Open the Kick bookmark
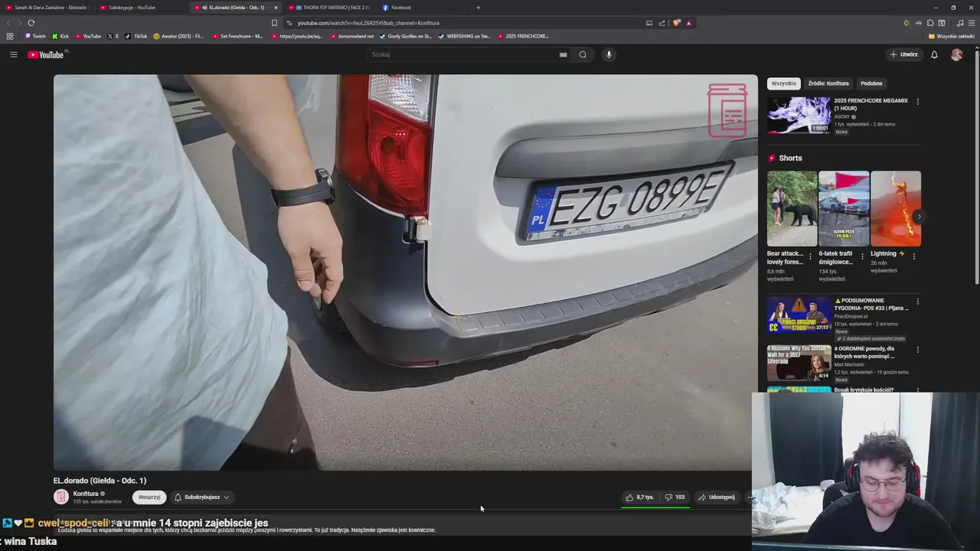Image resolution: width=980 pixels, height=551 pixels. [x=60, y=36]
